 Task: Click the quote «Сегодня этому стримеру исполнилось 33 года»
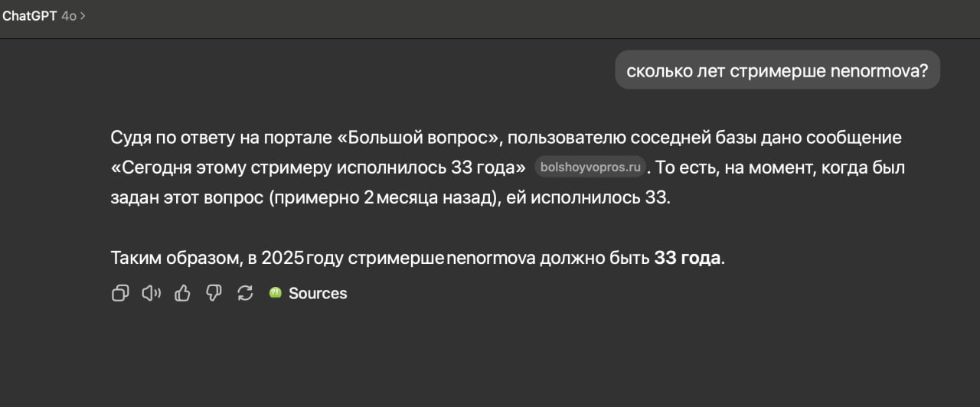318,167
